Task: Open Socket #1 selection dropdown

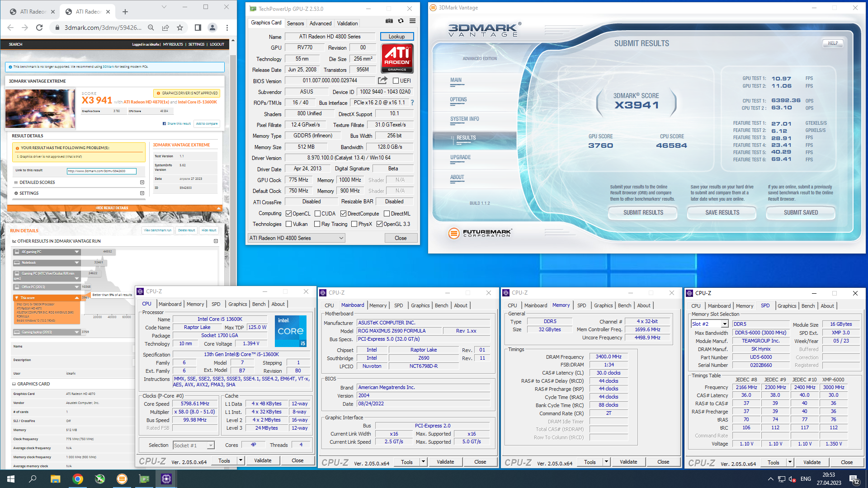Action: pos(194,446)
